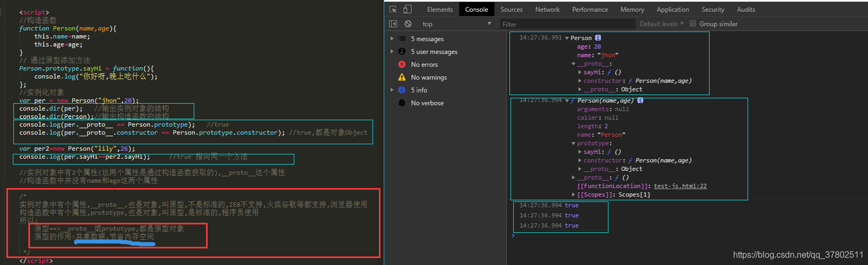Expand sayHi under Person's __proto__

[580, 73]
